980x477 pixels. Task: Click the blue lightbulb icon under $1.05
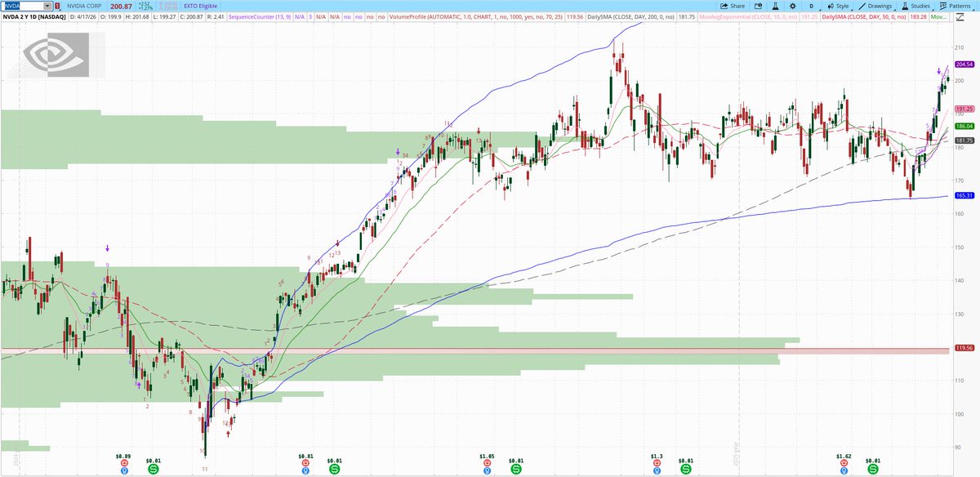click(487, 470)
